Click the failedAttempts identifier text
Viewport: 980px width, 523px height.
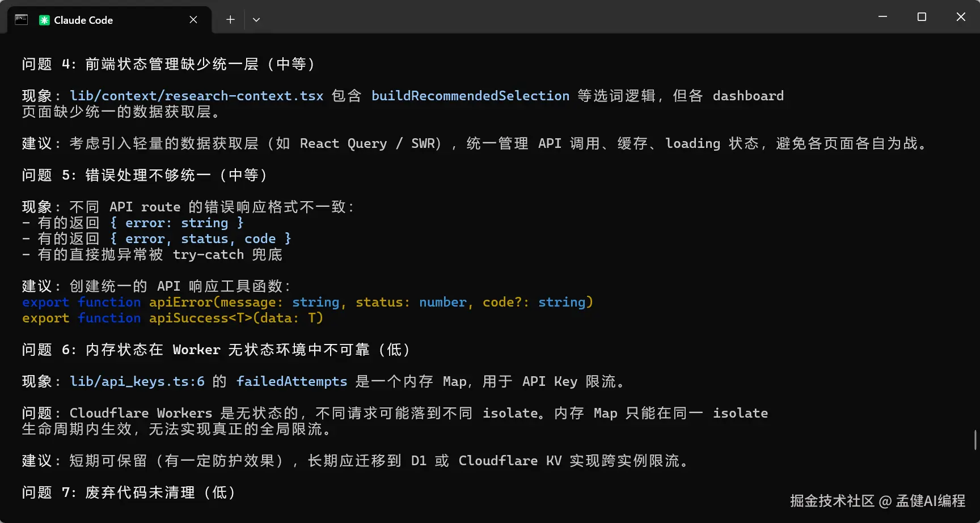pyautogui.click(x=292, y=381)
